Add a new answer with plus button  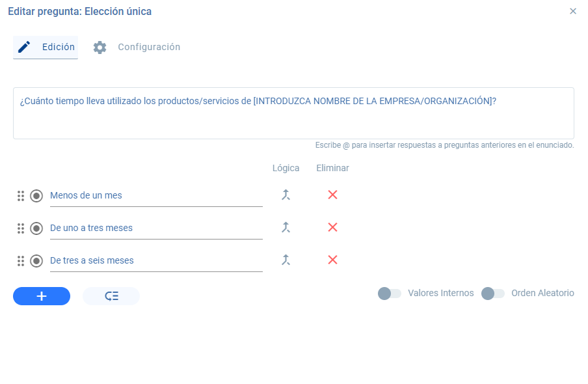pos(42,296)
